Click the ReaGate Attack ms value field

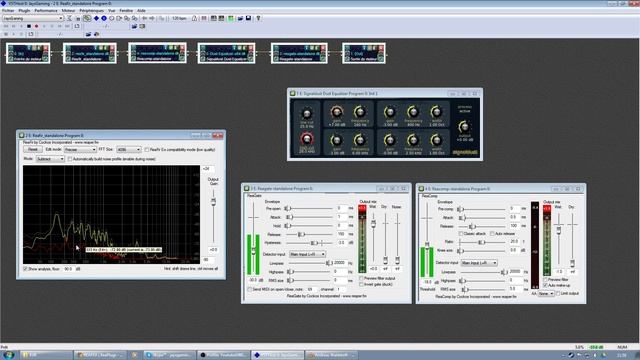(x=342, y=217)
